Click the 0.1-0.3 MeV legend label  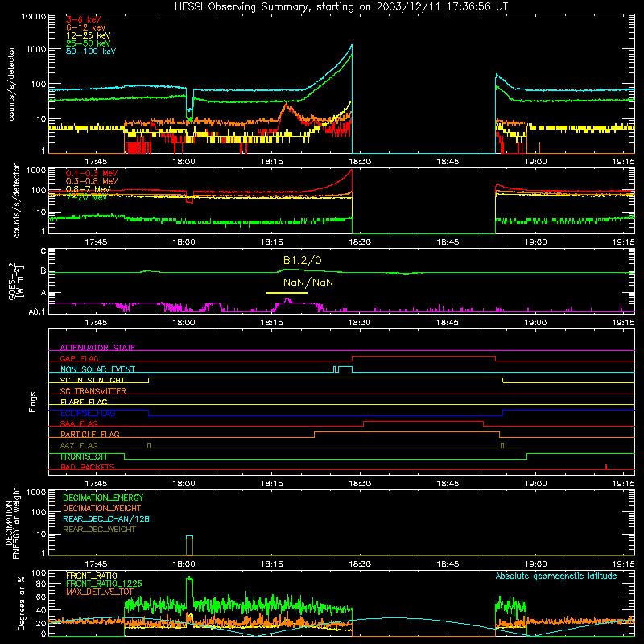[x=92, y=173]
